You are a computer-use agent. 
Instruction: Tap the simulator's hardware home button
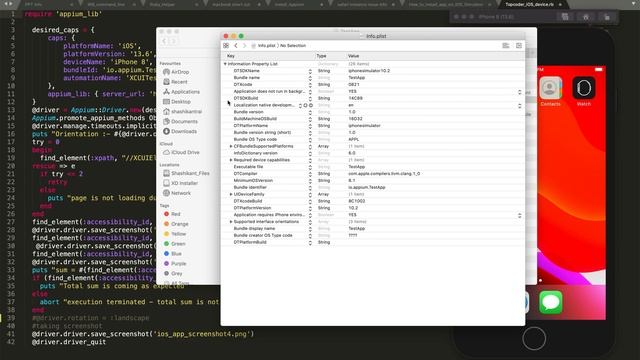(x=534, y=338)
